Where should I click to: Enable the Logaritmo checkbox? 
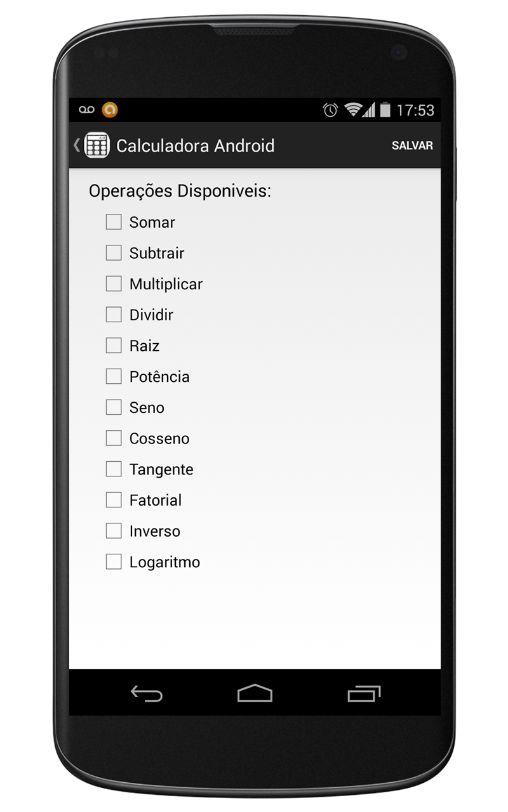tap(113, 561)
